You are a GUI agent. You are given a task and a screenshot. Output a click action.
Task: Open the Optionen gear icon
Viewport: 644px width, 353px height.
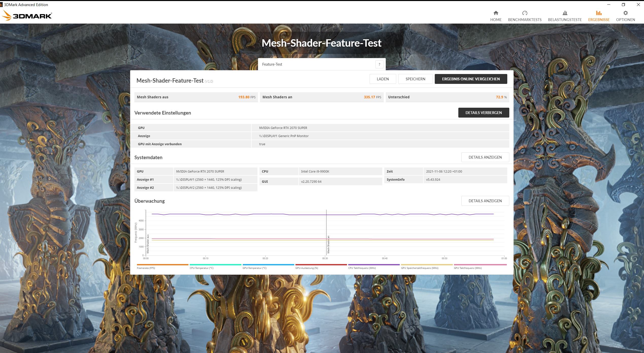625,13
